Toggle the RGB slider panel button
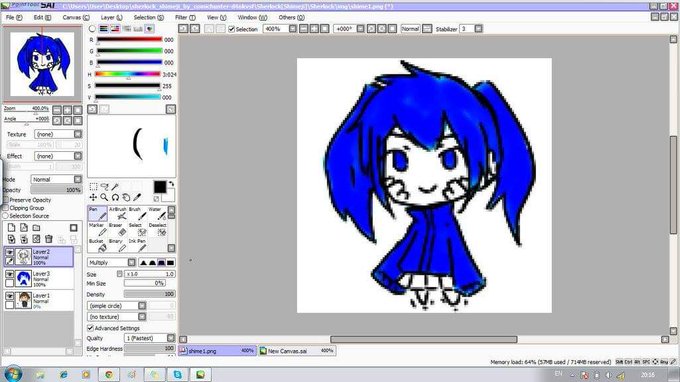 [x=104, y=29]
